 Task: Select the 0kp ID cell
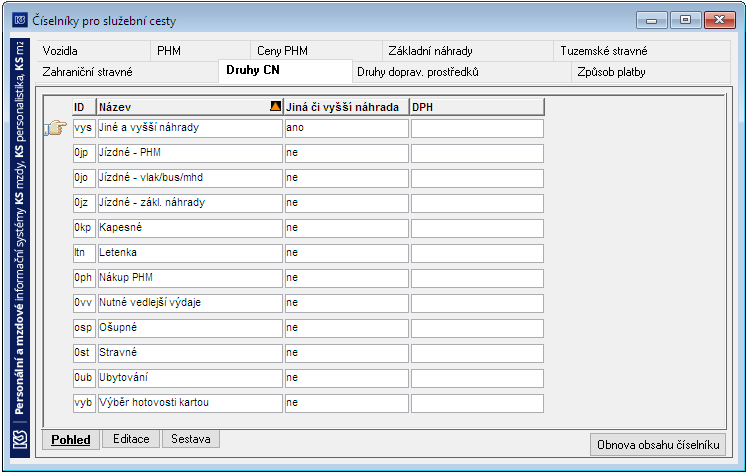[84, 228]
